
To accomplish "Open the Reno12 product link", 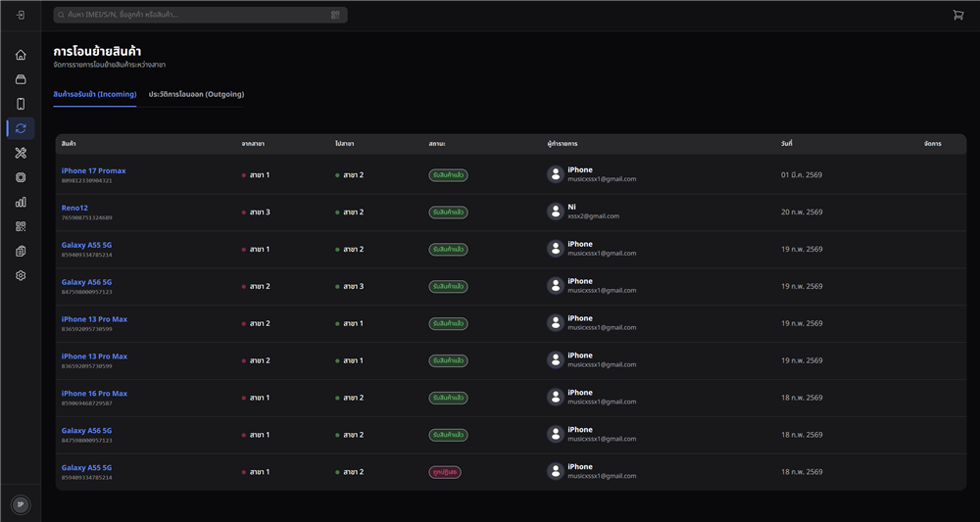I will (74, 208).
